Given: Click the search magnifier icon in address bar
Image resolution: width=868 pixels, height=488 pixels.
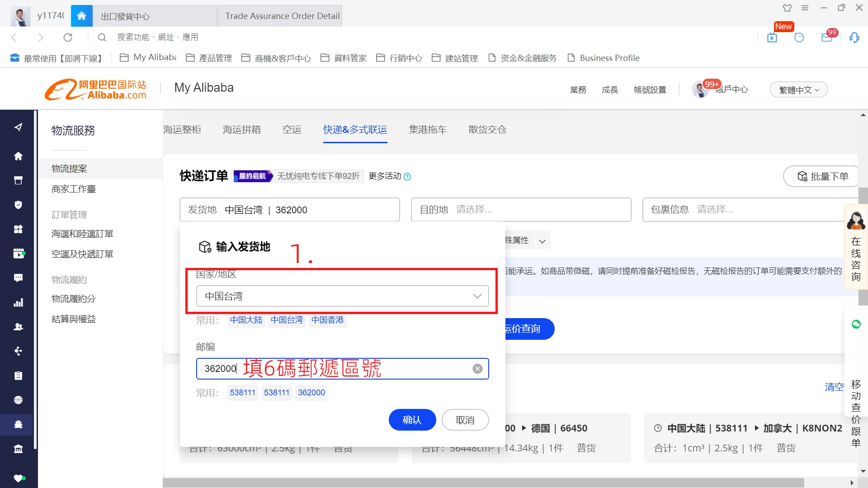Looking at the screenshot, I should (102, 38).
